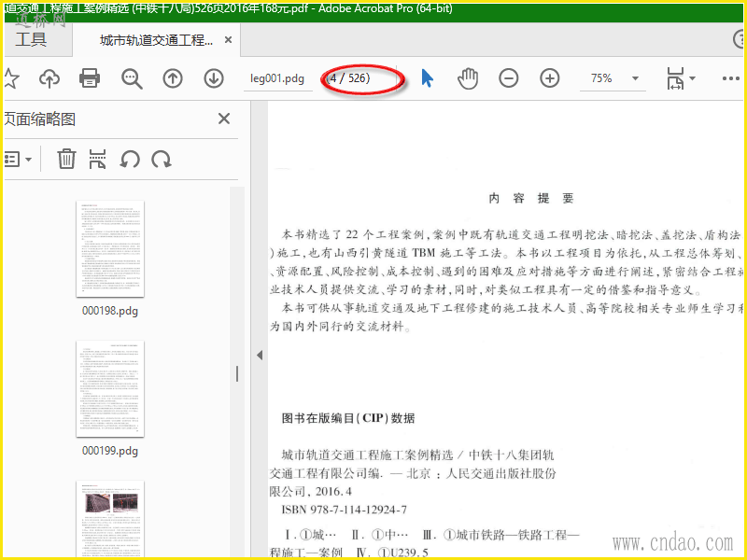Rotate page clockwise
The height and width of the screenshot is (560, 747).
pyautogui.click(x=162, y=159)
